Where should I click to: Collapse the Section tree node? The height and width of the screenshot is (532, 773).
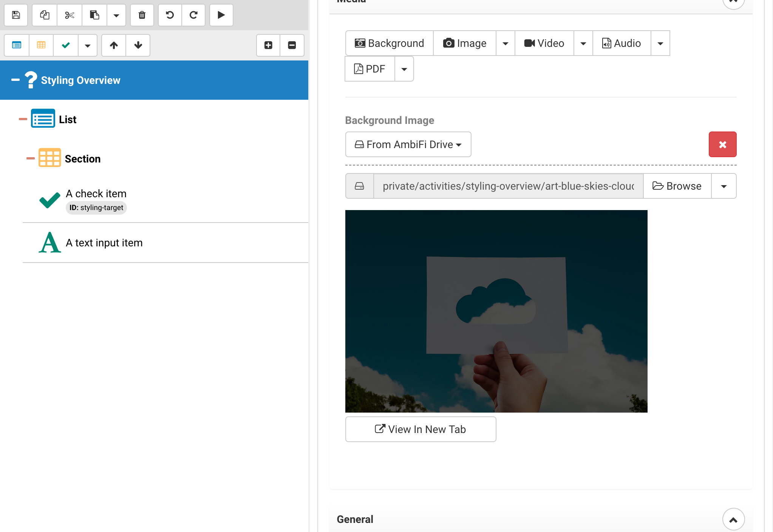click(31, 158)
